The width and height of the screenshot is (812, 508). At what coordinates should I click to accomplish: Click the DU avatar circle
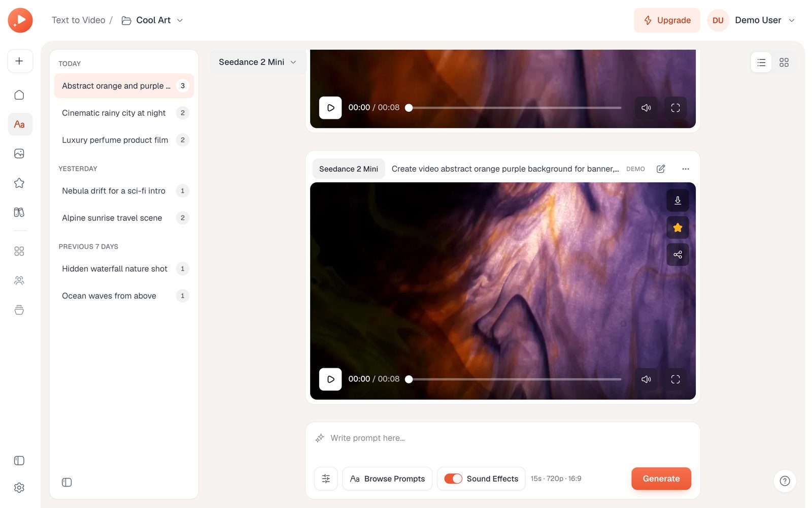pos(718,20)
